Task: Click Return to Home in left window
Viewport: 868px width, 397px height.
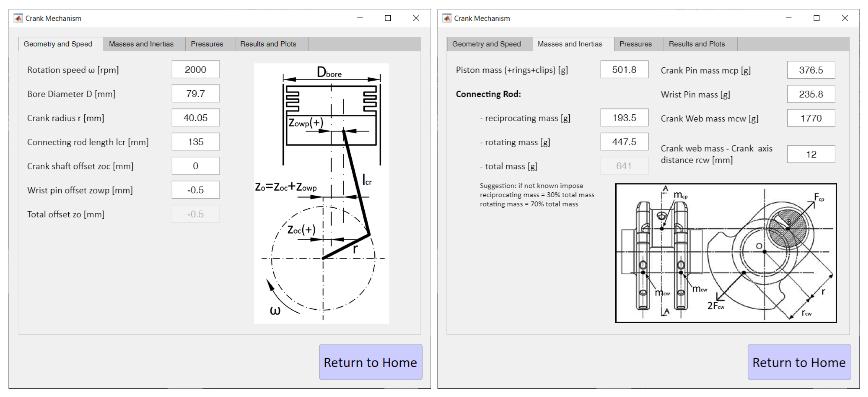Action: (370, 362)
